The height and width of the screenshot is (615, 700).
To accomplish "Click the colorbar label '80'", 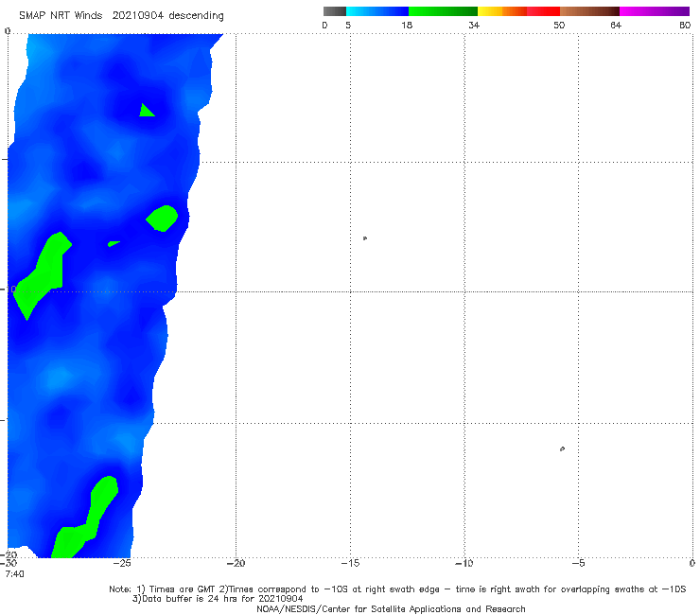I will point(685,25).
